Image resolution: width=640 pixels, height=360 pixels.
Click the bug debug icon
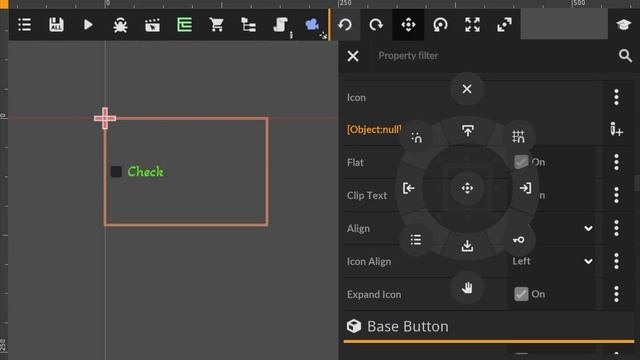pos(120,25)
